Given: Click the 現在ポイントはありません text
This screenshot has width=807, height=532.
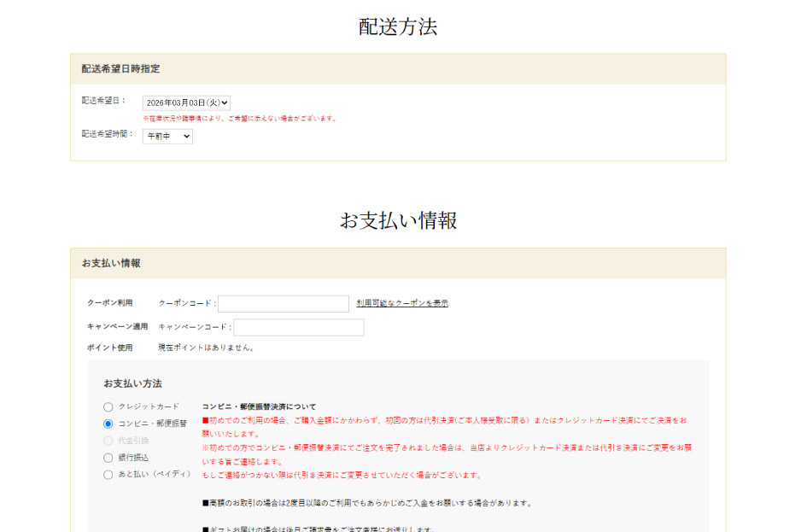Looking at the screenshot, I should point(206,348).
